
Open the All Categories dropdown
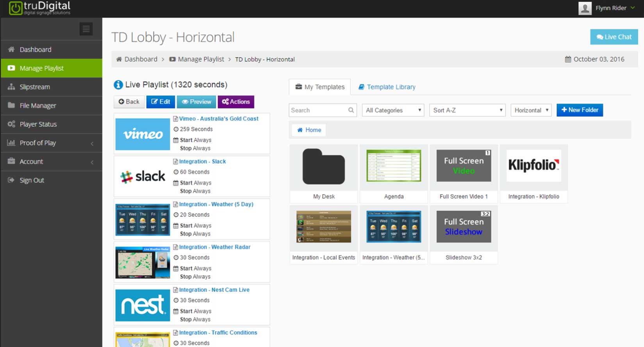pos(394,110)
